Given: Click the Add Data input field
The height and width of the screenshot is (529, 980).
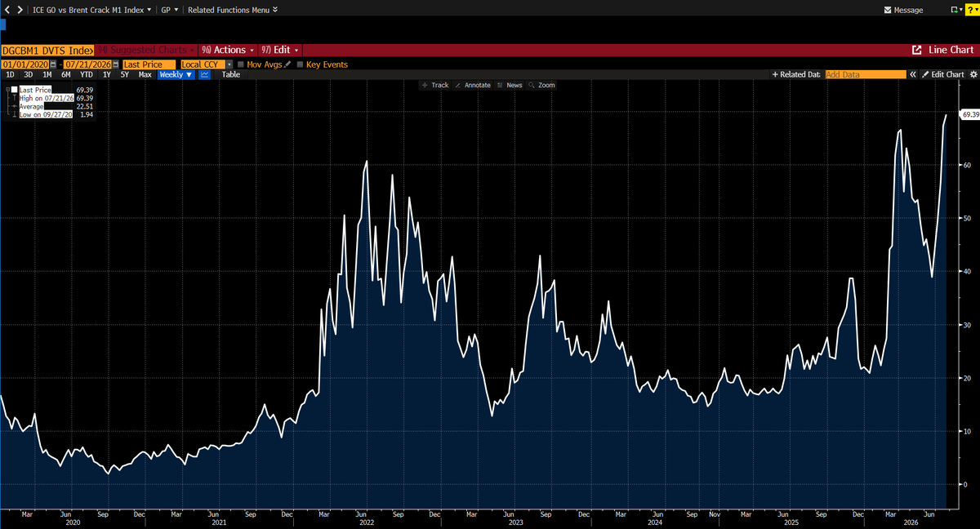Looking at the screenshot, I should (x=866, y=74).
